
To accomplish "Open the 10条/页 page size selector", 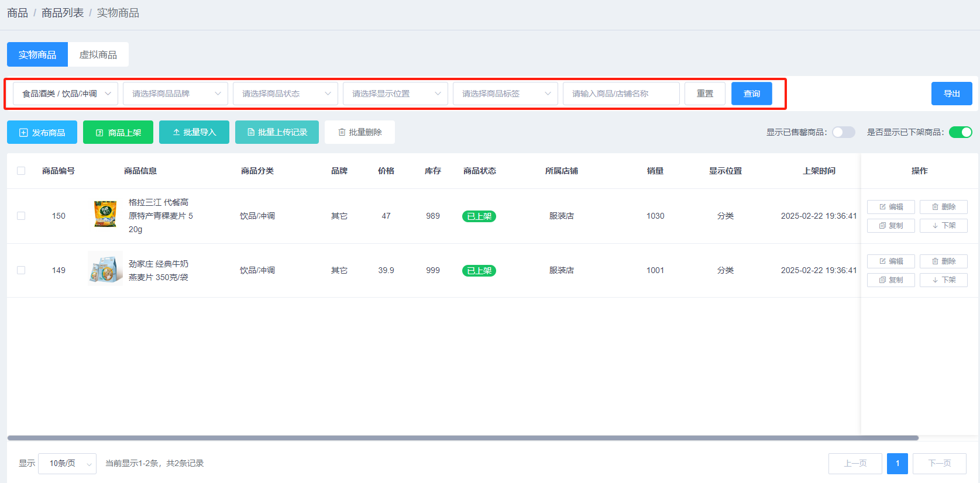I will pyautogui.click(x=67, y=464).
